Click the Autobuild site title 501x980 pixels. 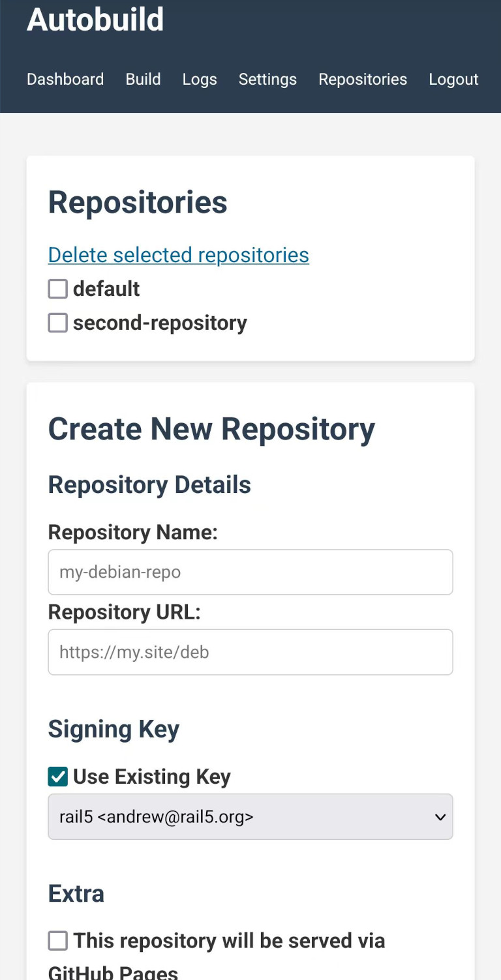(x=95, y=20)
